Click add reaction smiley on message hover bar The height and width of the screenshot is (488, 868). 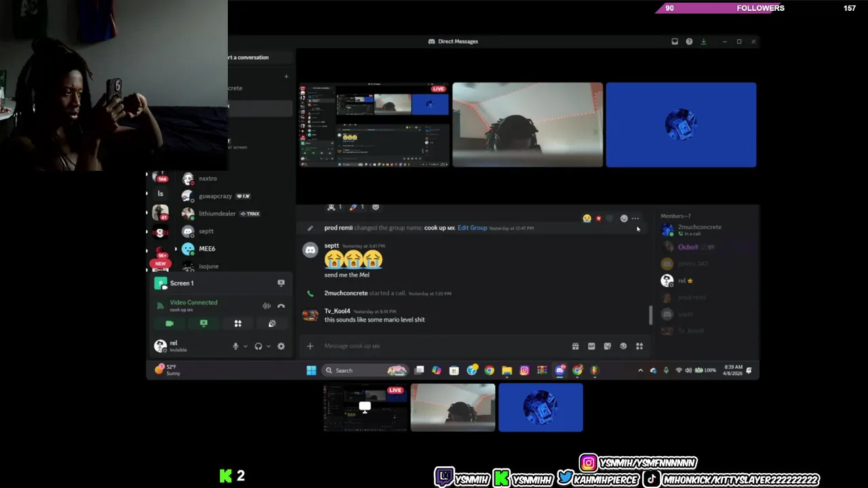[624, 218]
